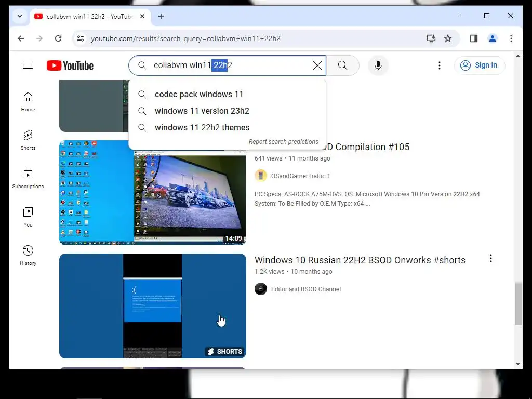Click the page scrollbar thumb
This screenshot has width=532, height=399.
(518, 303)
